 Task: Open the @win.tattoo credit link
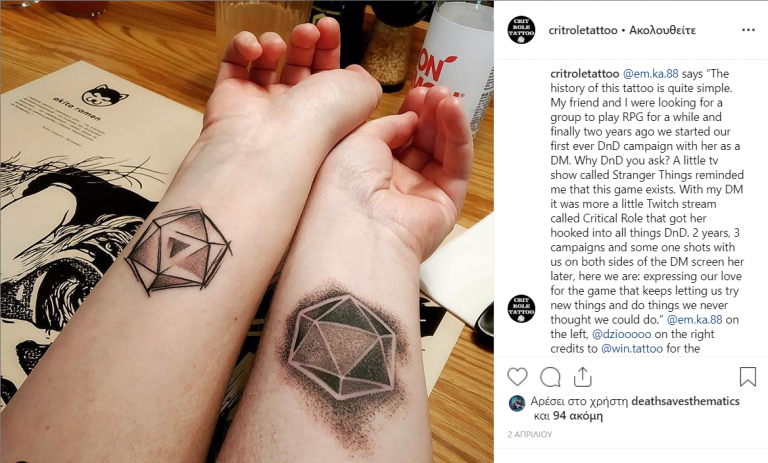pos(632,348)
